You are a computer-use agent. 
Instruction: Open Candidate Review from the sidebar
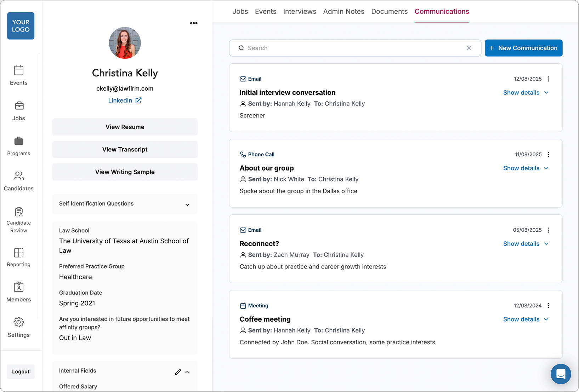18,212
